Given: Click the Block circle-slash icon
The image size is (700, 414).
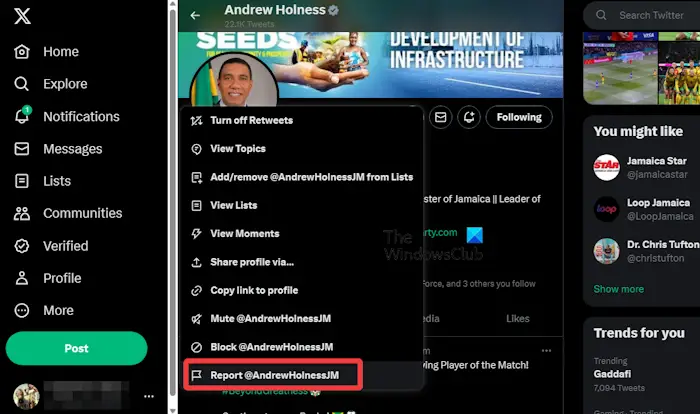Looking at the screenshot, I should 196,347.
